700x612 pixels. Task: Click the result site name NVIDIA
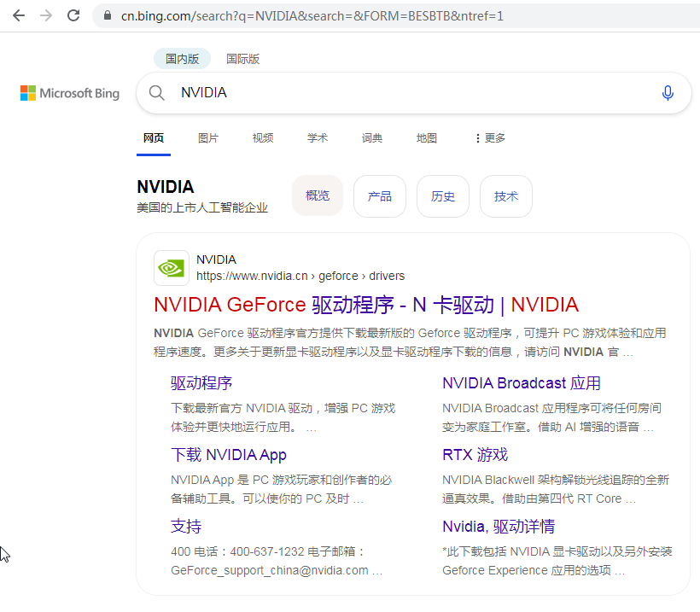tap(216, 259)
